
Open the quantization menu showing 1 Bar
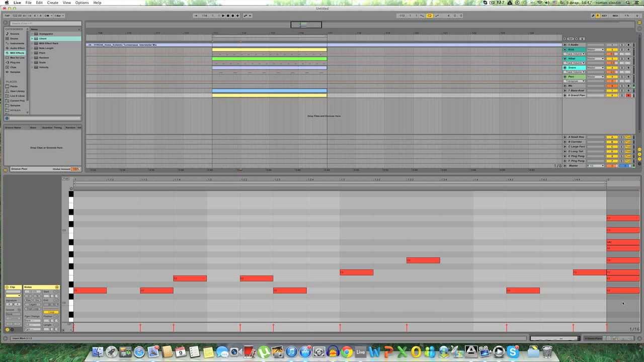tap(58, 16)
